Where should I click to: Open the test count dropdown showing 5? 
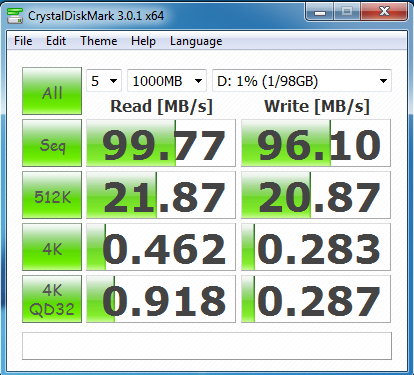pyautogui.click(x=104, y=80)
